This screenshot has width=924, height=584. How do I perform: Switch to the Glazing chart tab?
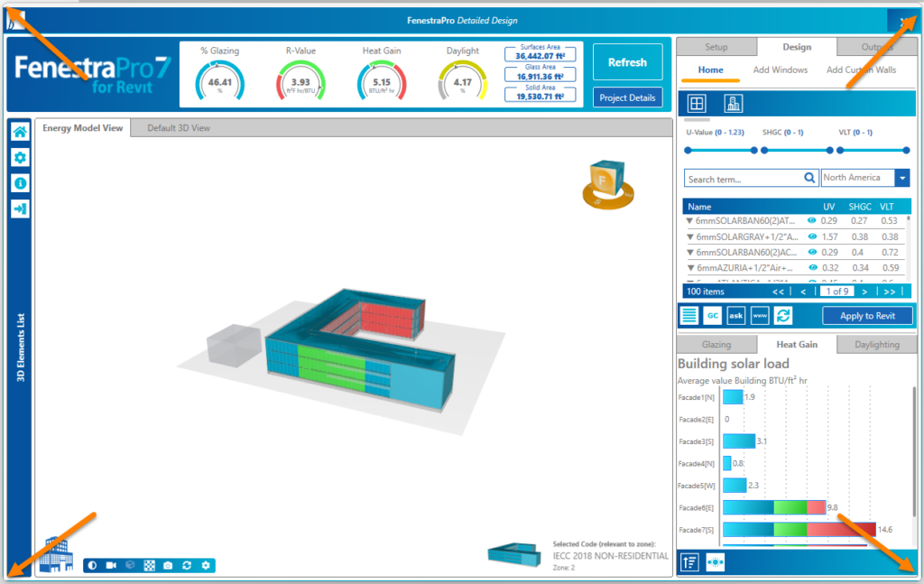716,344
